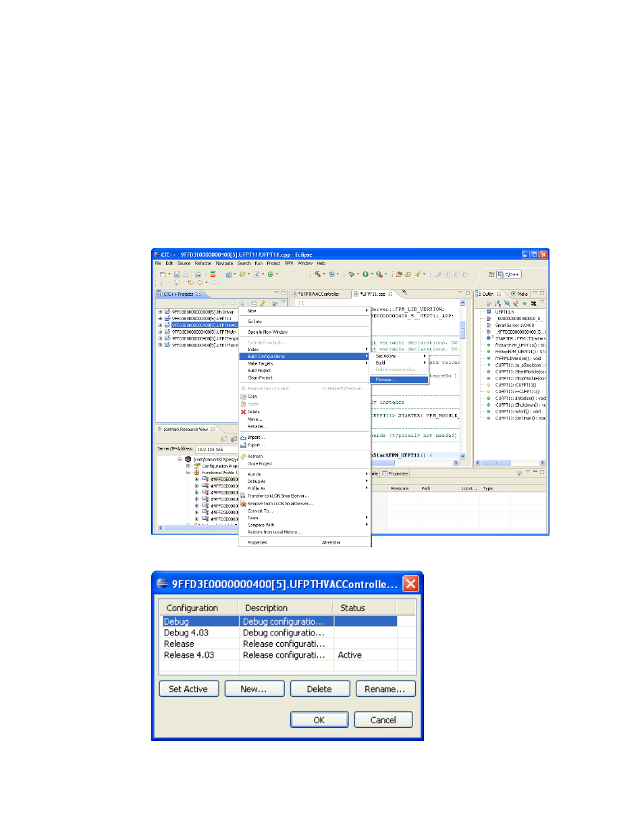
Task: Click the Delete button in dialog
Action: click(x=319, y=689)
